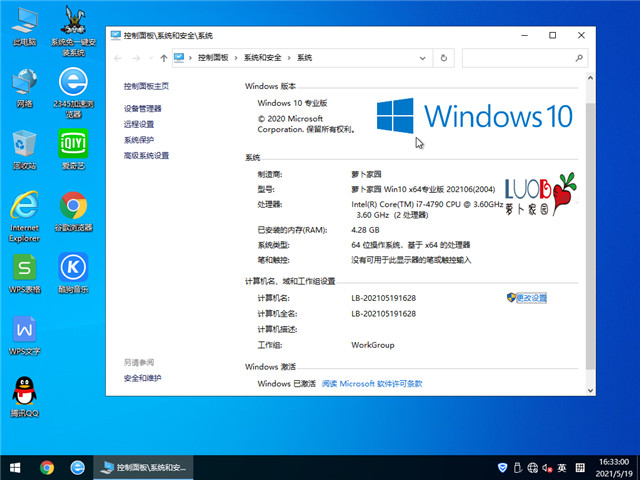Screen dimensions: 640x480
Task: Open 高级系统设置 link
Action: click(146, 156)
